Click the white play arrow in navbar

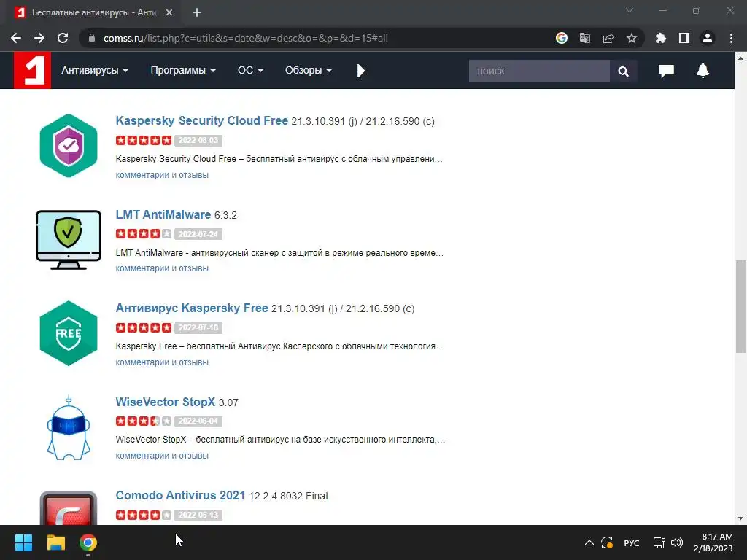(x=360, y=71)
